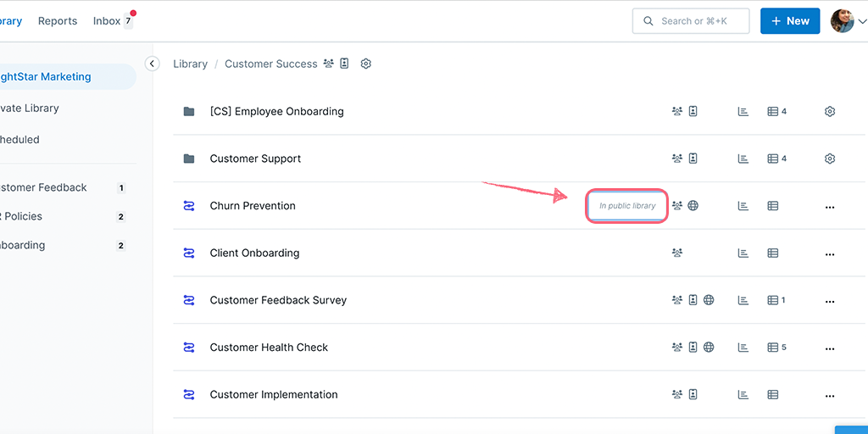Open data table icon for Customer Feedback Survey
This screenshot has width=868, height=434.
click(x=773, y=300)
